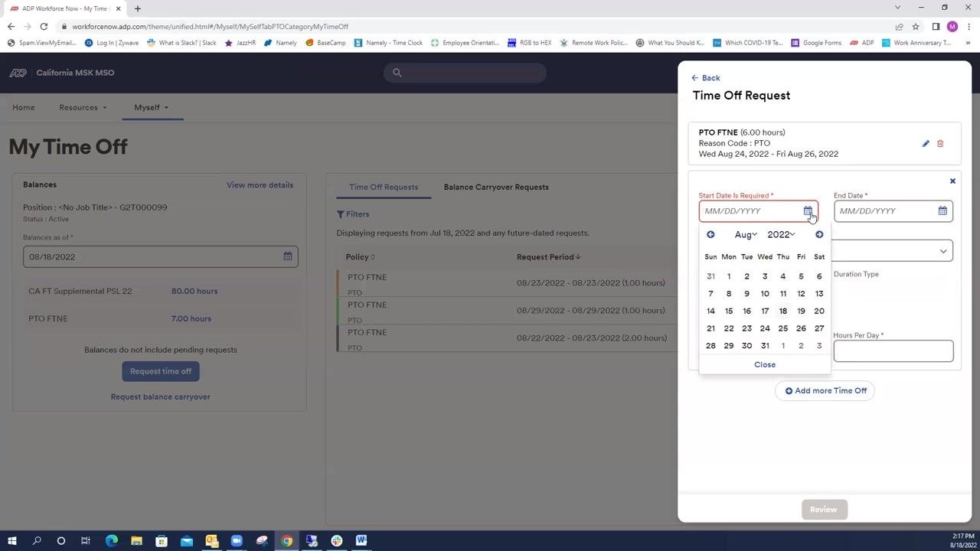The width and height of the screenshot is (980, 551).
Task: Open the Start Date calendar picker icon
Action: click(x=808, y=211)
